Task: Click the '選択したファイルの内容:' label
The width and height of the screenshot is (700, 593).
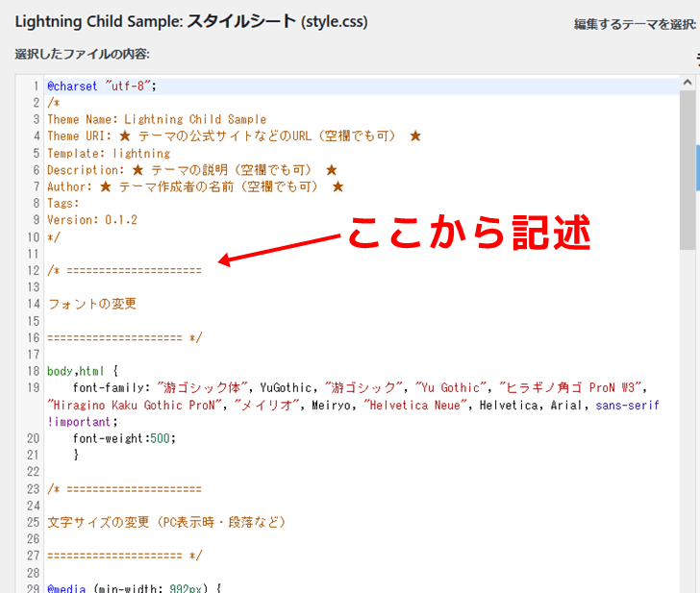Action: (x=82, y=54)
